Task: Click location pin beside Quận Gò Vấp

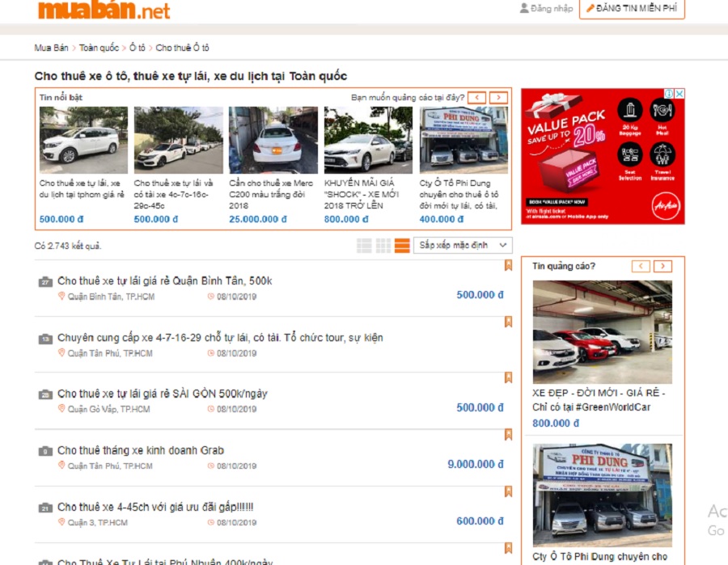Action: [61, 409]
